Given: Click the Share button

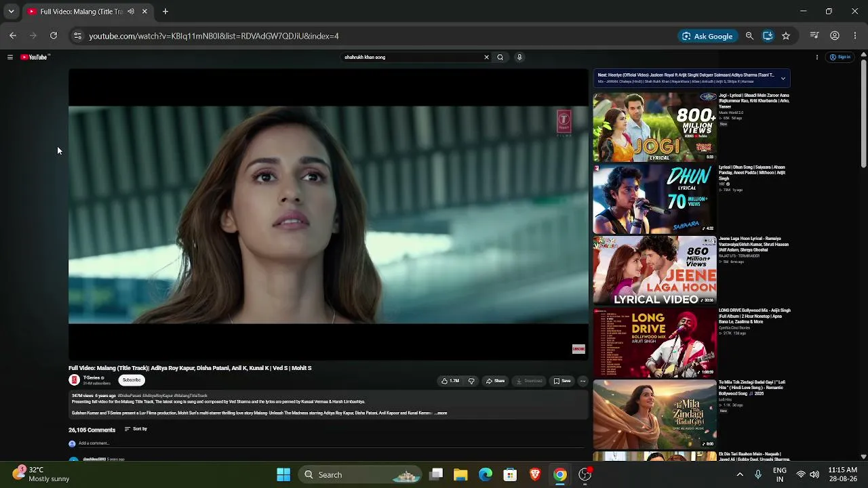Looking at the screenshot, I should coord(495,381).
